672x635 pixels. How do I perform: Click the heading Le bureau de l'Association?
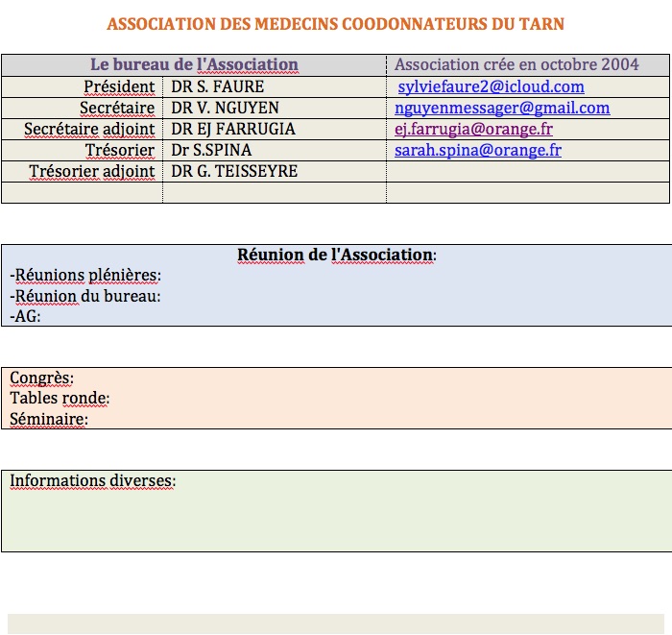click(194, 64)
